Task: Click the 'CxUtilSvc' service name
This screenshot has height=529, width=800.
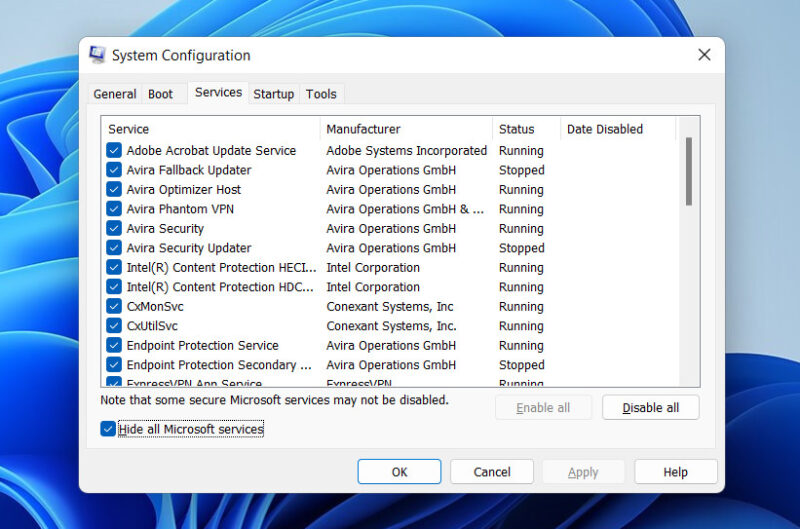Action: click(x=152, y=325)
